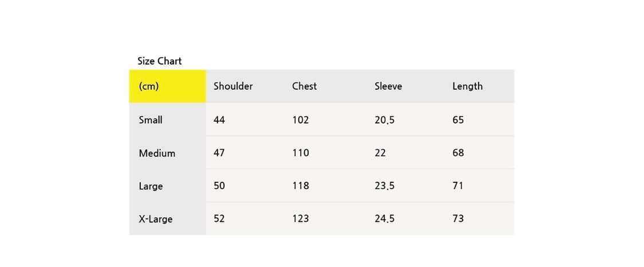Select Small length value 65
This screenshot has height=267, width=644.
coord(458,120)
